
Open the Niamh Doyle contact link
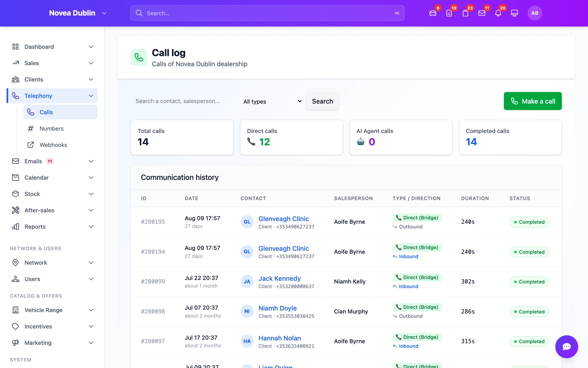[278, 308]
